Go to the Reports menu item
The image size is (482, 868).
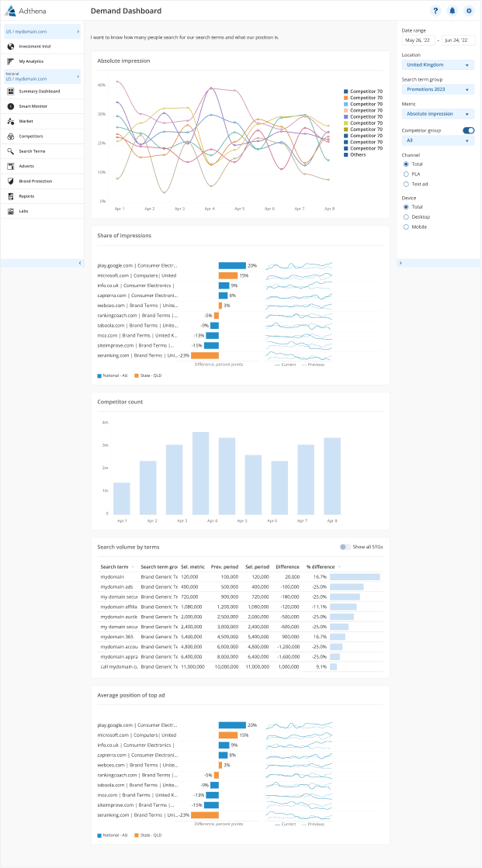26,196
